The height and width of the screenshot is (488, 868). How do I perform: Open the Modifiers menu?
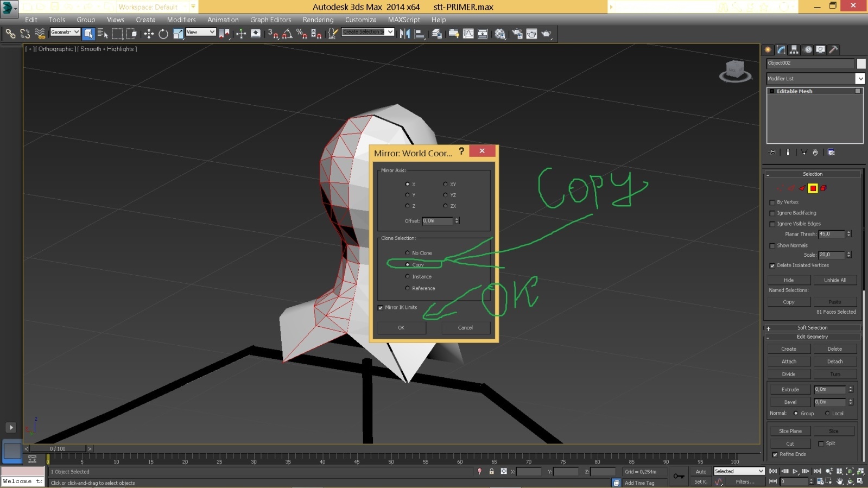pyautogui.click(x=181, y=20)
